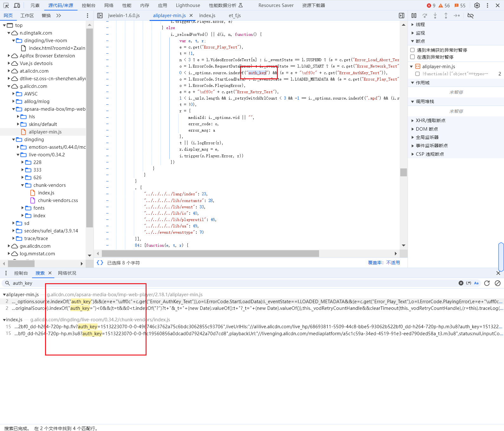504x431 pixels.
Task: Pause script execution button
Action: [414, 16]
